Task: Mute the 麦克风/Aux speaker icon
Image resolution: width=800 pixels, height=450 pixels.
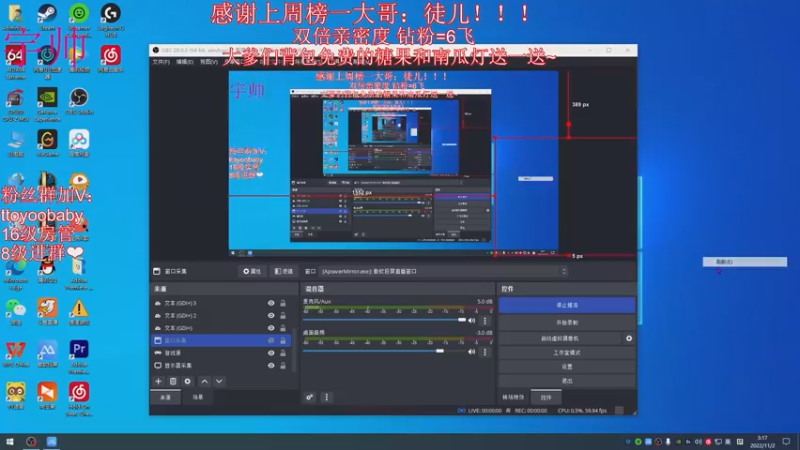Action: [472, 320]
